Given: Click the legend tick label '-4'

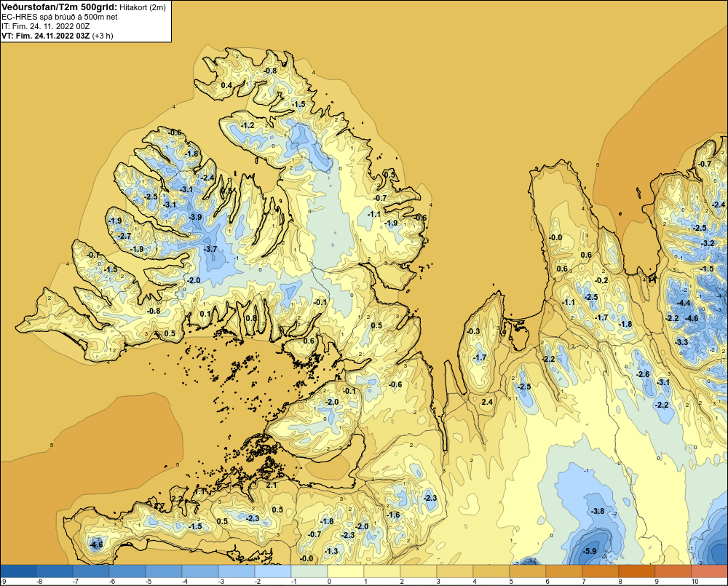Looking at the screenshot, I should coord(184,582).
